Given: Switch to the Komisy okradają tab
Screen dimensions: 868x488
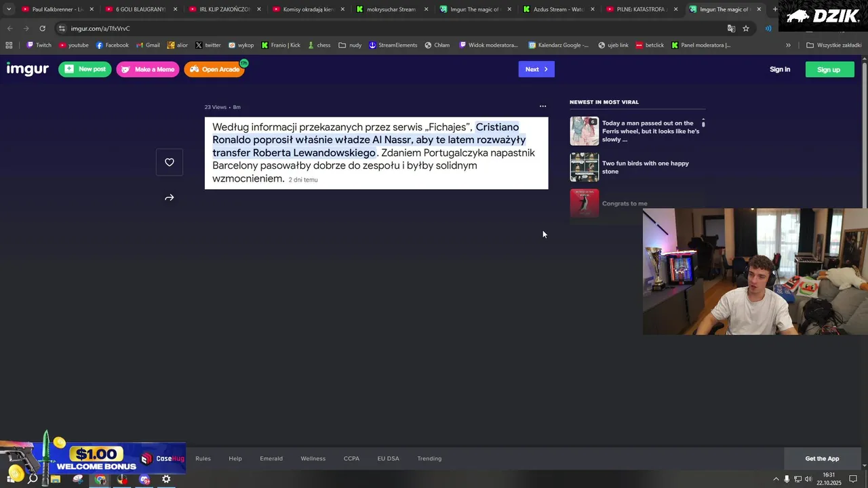Looking at the screenshot, I should [x=307, y=9].
